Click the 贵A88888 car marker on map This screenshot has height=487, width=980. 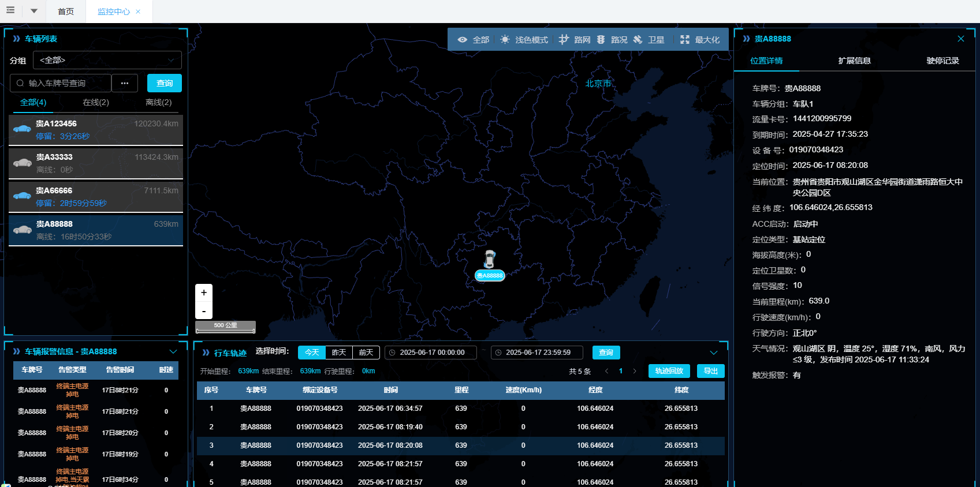(490, 260)
